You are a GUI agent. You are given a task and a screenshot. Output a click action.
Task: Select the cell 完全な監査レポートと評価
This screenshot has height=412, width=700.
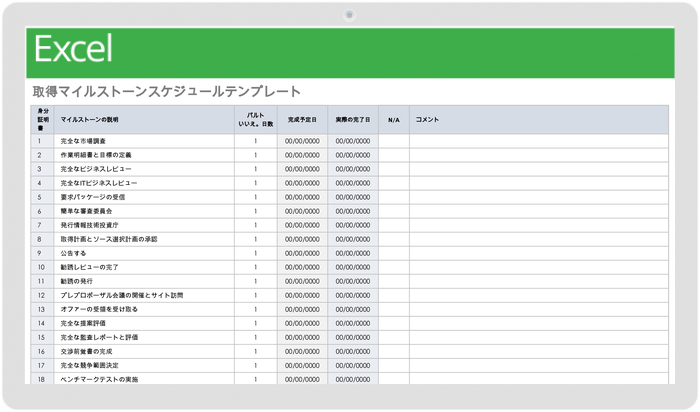pos(144,337)
